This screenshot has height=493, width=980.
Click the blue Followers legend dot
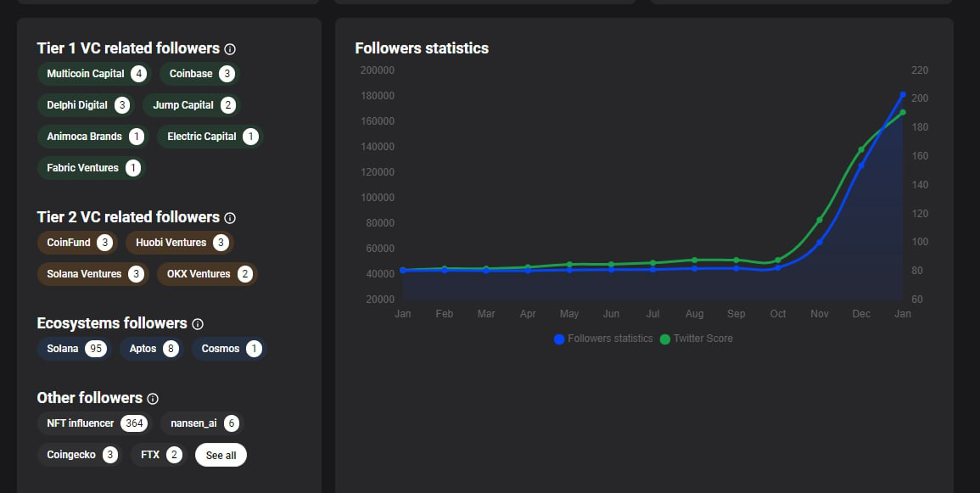559,339
